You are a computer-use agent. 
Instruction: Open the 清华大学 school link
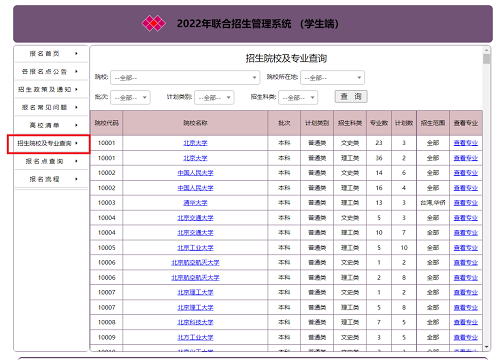point(195,203)
